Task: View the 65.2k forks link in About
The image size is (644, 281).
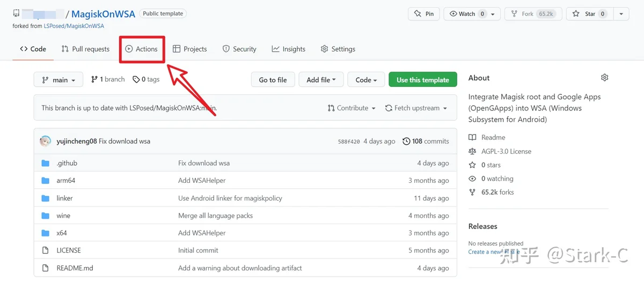Action: (491, 192)
